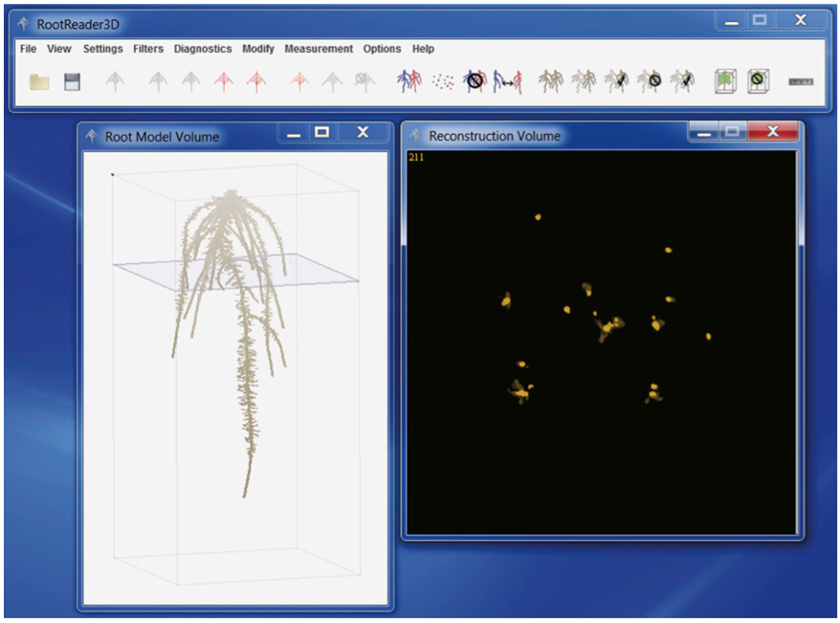Open the File menu
The height and width of the screenshot is (623, 840).
click(x=29, y=49)
